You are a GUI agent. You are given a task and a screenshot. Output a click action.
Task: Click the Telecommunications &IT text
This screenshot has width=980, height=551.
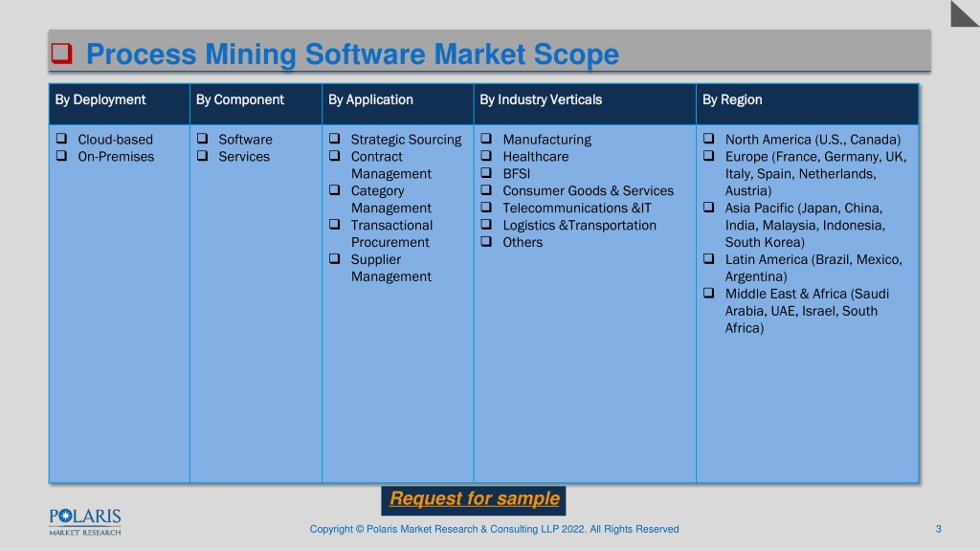pos(577,208)
